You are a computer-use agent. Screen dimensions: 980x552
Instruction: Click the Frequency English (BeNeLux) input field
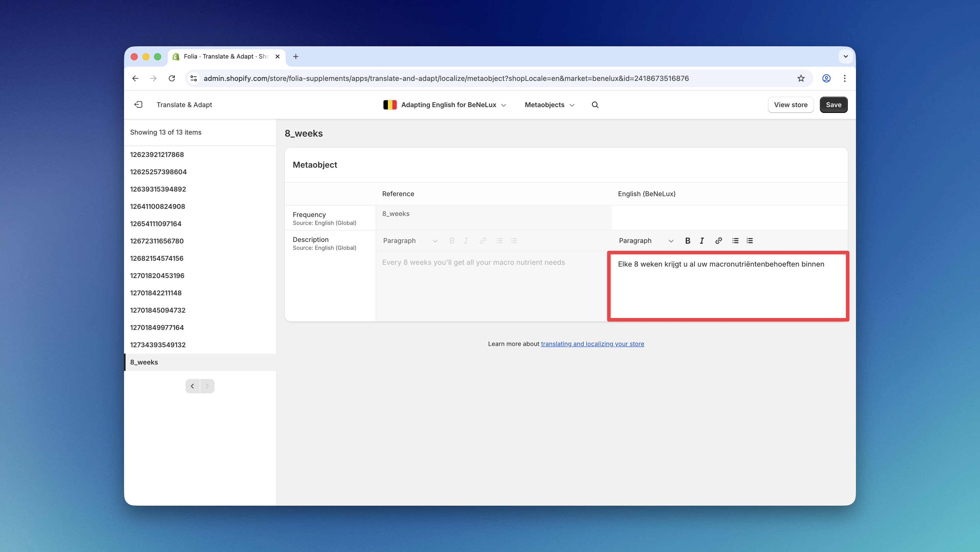(729, 218)
